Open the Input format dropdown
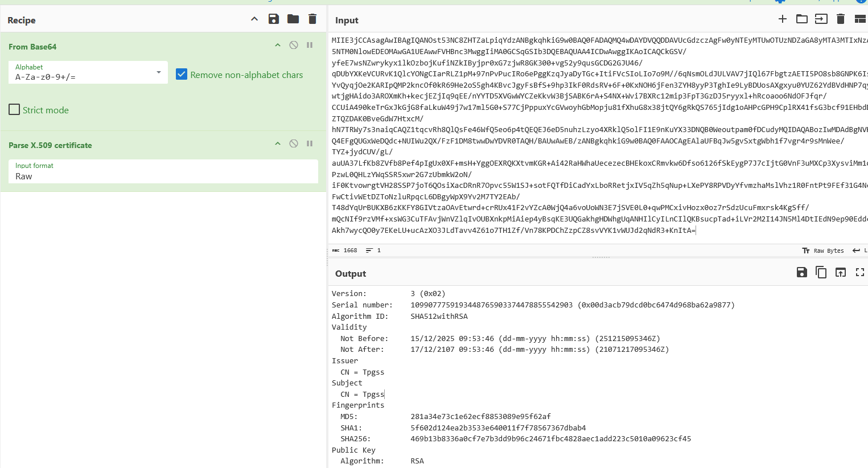Viewport: 868px width, 468px height. point(163,171)
